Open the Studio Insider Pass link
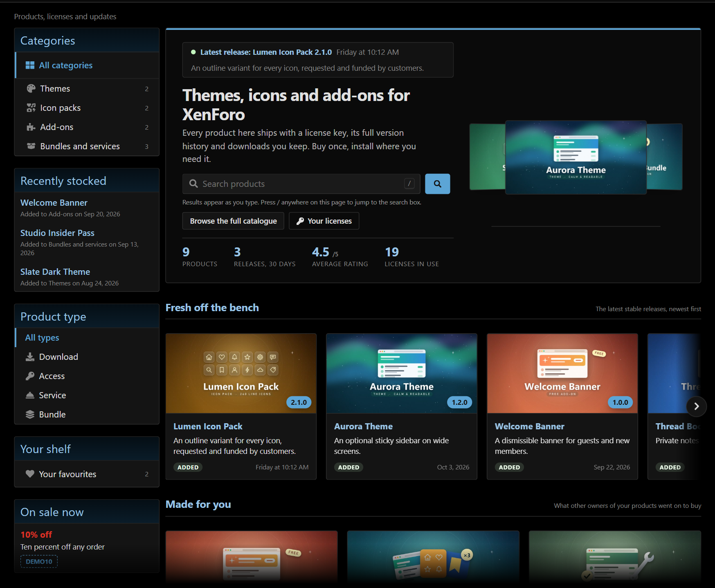Image resolution: width=715 pixels, height=588 pixels. point(57,233)
